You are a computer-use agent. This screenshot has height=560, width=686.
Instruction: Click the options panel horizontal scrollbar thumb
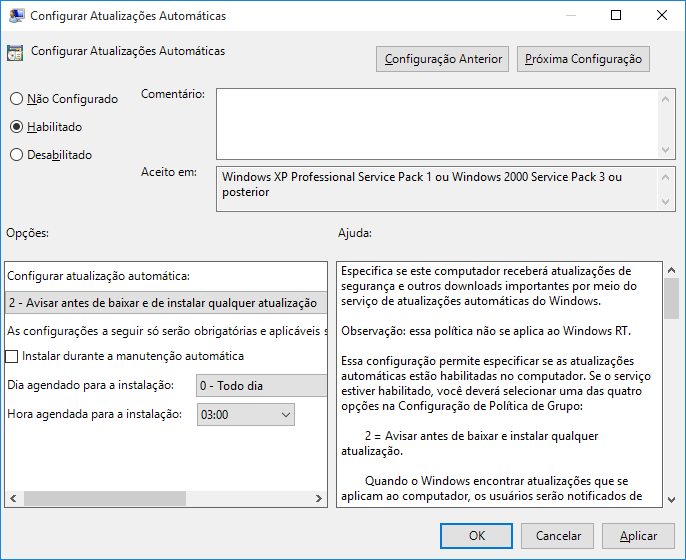[x=105, y=498]
